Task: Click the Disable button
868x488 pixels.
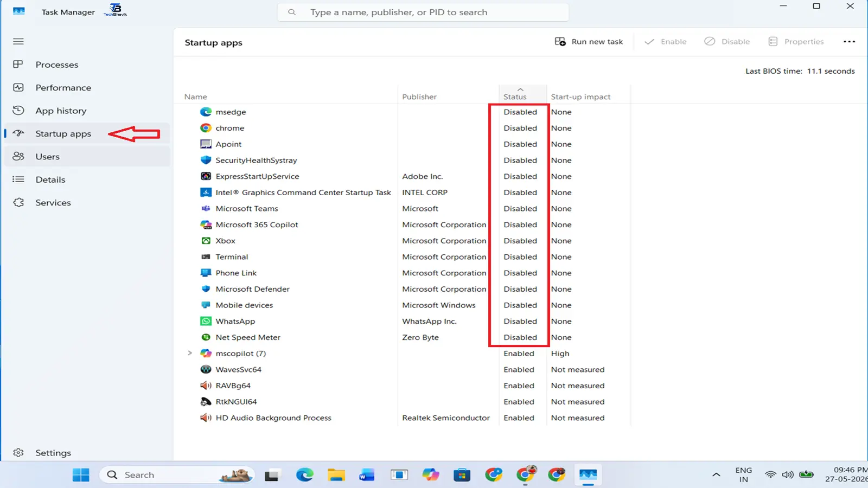Action: pos(727,42)
